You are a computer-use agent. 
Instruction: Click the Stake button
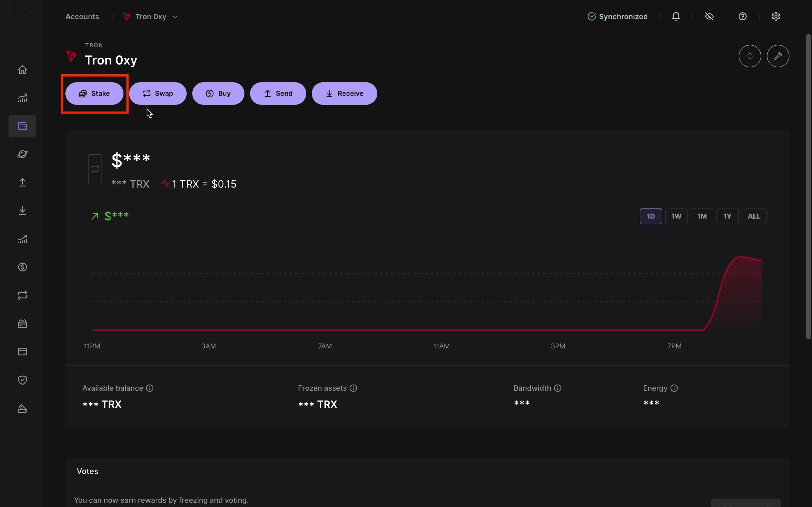click(94, 94)
